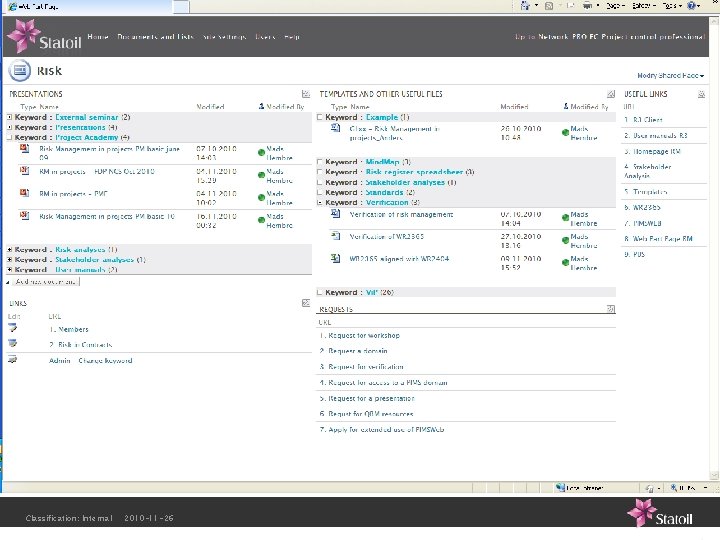Viewport: 720px width, 540px height.
Task: Click edit icon beside Admin Change keyword
Action: [x=12, y=360]
